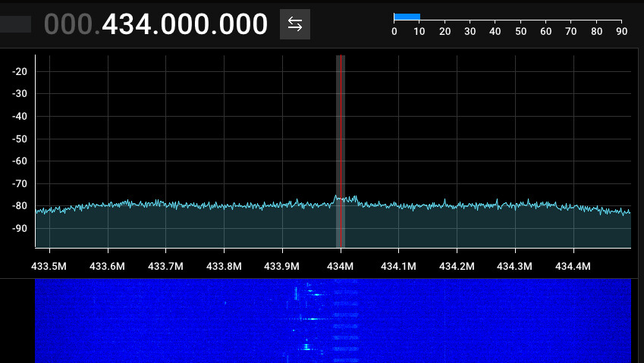Screen dimensions: 644x363
Task: Click the 433.8M frequency axis label
Action: [224, 266]
